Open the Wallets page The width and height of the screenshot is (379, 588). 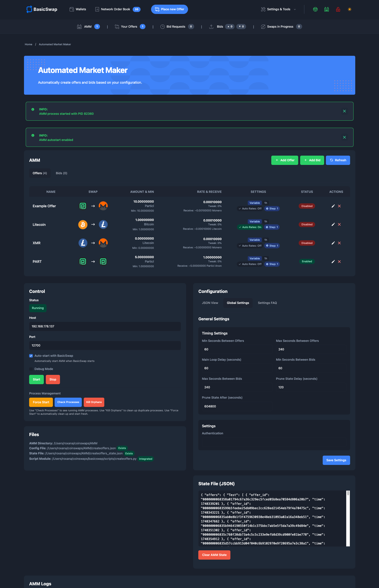point(78,9)
